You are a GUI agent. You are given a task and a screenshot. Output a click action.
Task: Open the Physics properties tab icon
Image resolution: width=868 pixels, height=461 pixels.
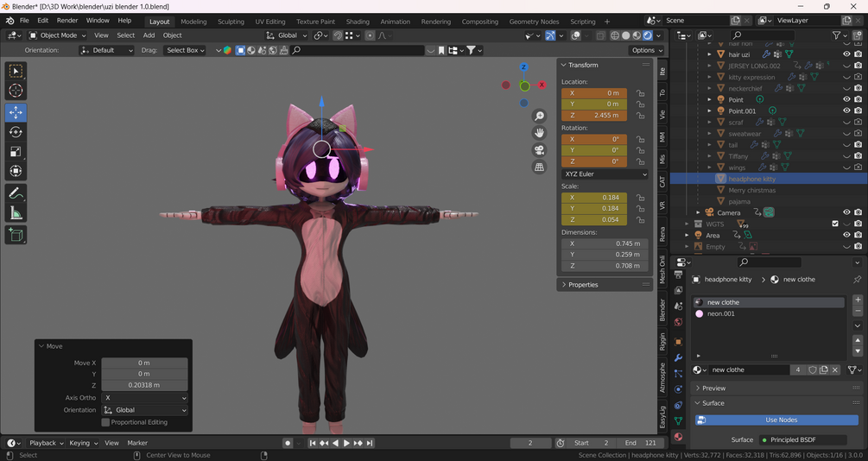(678, 389)
